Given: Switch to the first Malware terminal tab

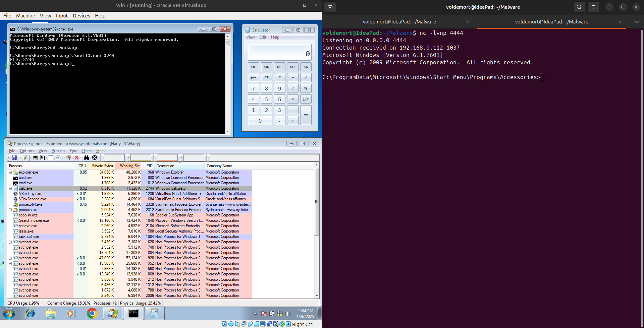Looking at the screenshot, I should (x=399, y=22).
